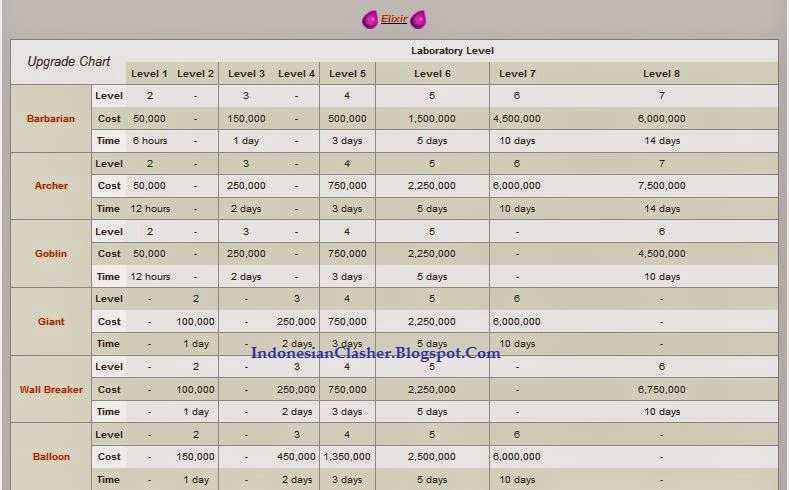The image size is (789, 490).
Task: Open the Wall Breaker troop link
Action: click(x=51, y=389)
